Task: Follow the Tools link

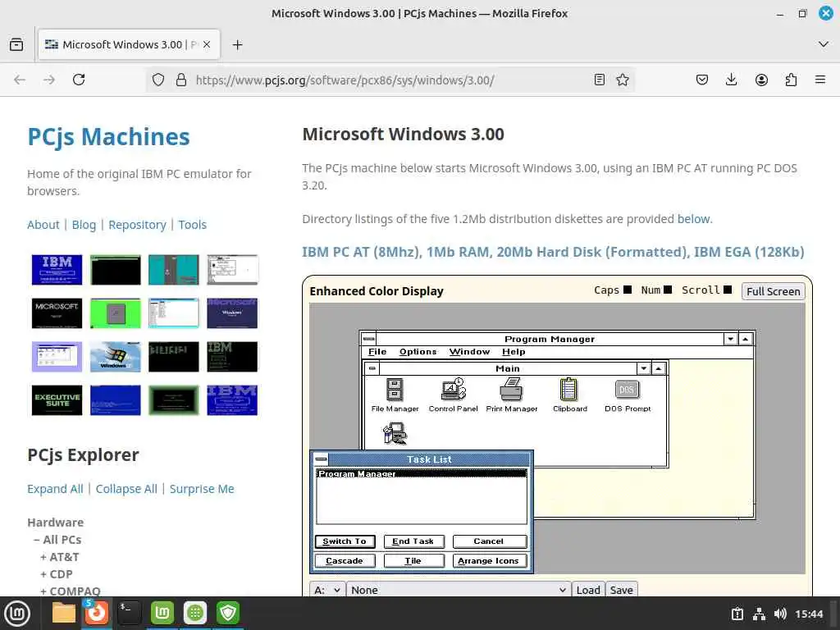Action: click(192, 225)
